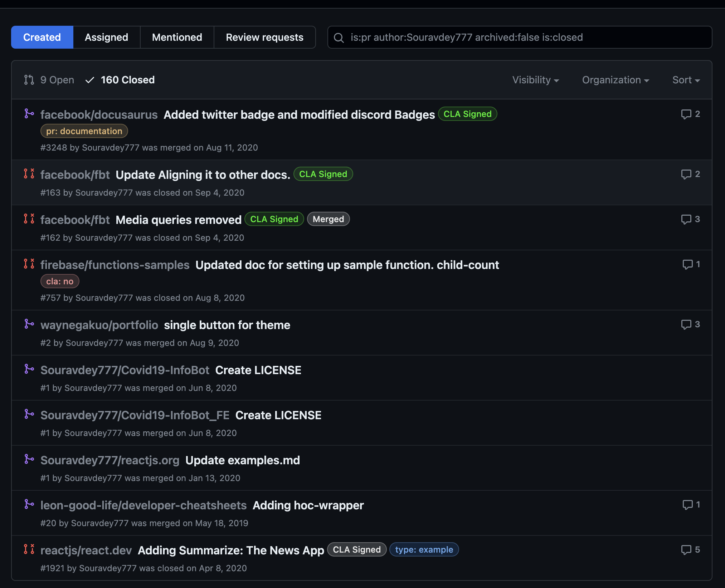Click closed PR icon for react.dev row
The height and width of the screenshot is (588, 725).
coord(29,549)
